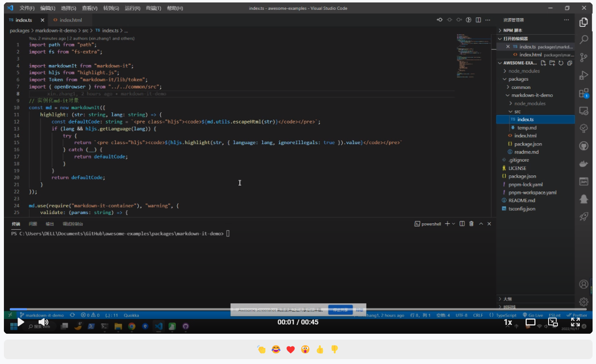
Task: Collapse the AWESOME-EXA... workspace section
Action: [x=518, y=63]
